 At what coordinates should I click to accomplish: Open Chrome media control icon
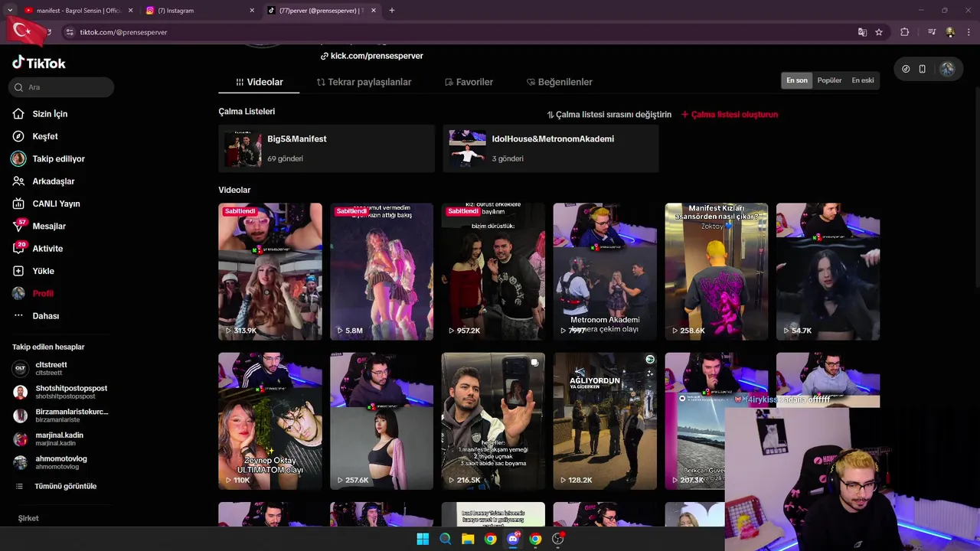click(x=932, y=32)
